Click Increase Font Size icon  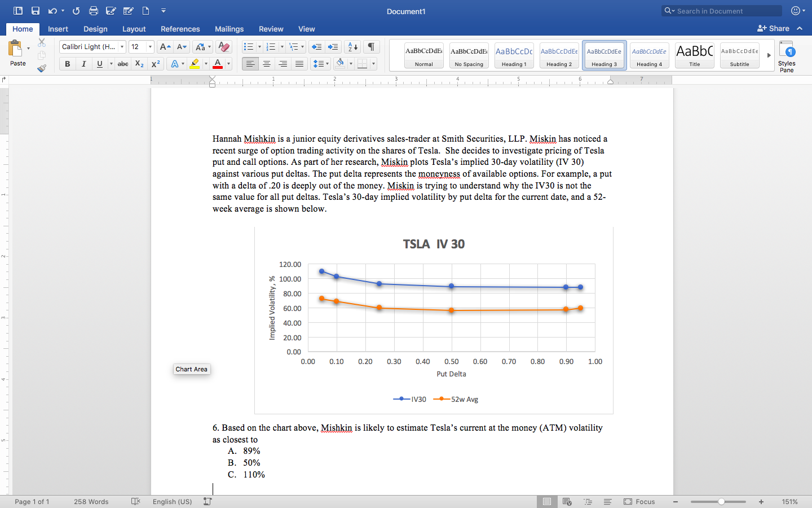point(165,47)
